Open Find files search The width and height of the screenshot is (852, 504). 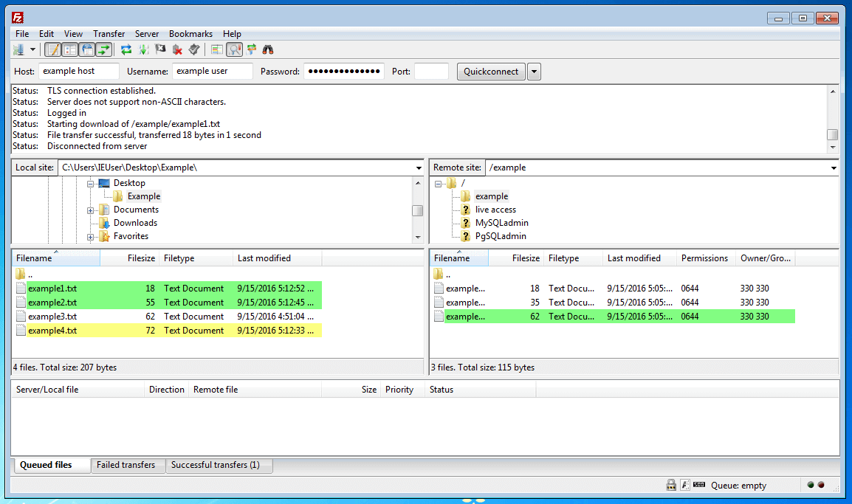pos(267,49)
